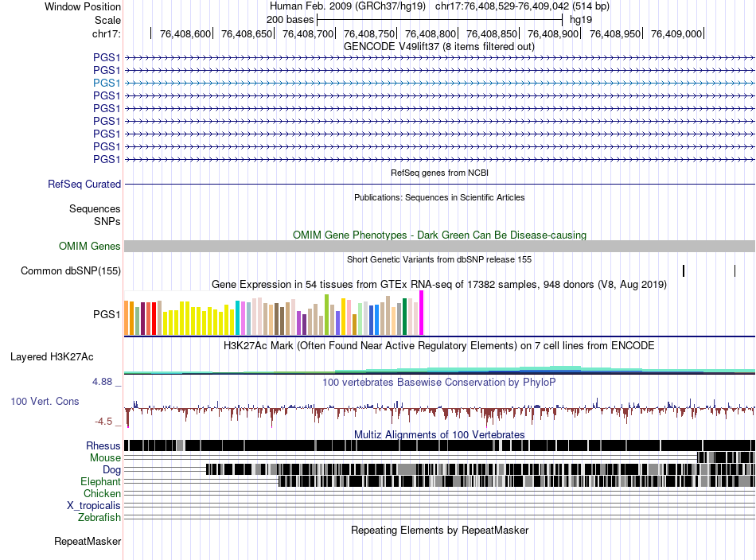Click the Rhesus alignment block track

[x=439, y=445]
